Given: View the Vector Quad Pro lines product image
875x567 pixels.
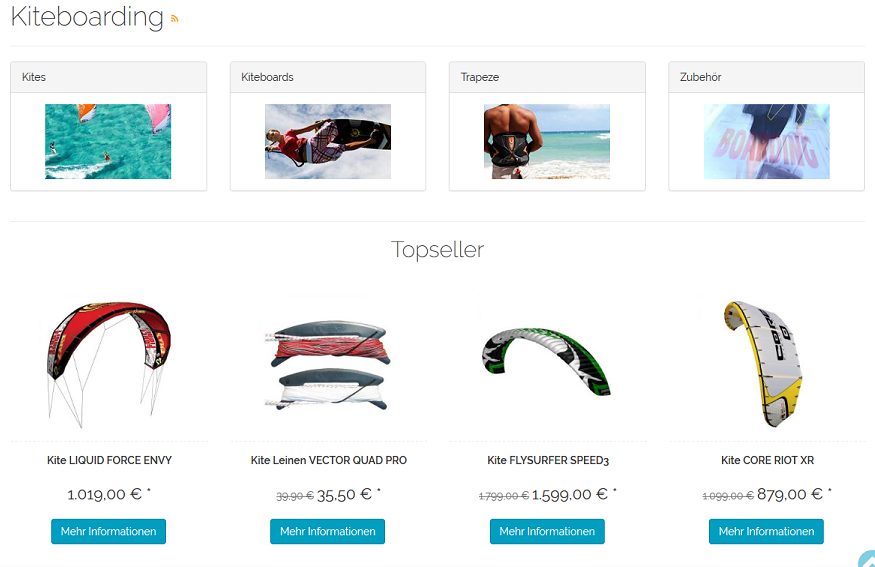Looking at the screenshot, I should 328,364.
